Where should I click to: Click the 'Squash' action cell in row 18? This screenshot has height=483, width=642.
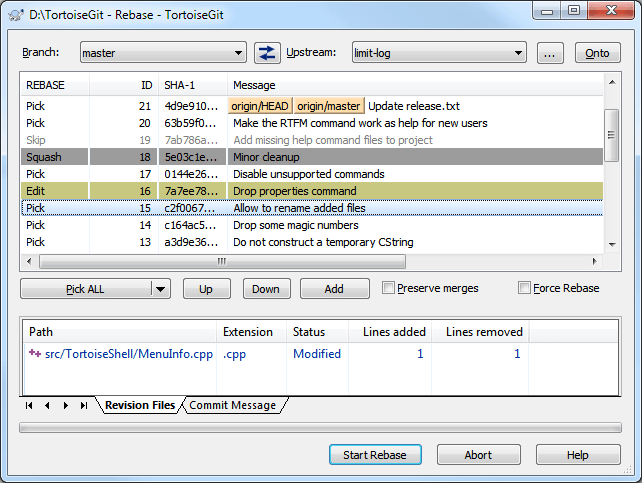click(55, 157)
